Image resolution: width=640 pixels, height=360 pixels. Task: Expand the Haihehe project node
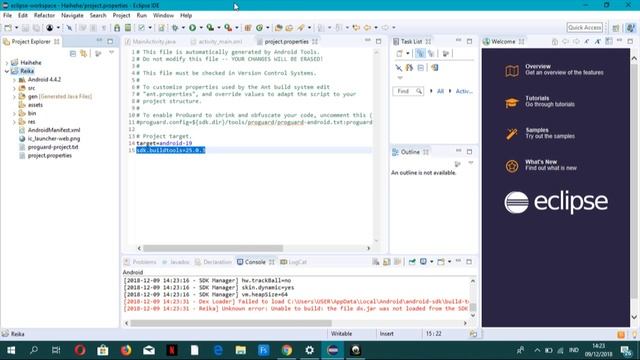pyautogui.click(x=7, y=63)
